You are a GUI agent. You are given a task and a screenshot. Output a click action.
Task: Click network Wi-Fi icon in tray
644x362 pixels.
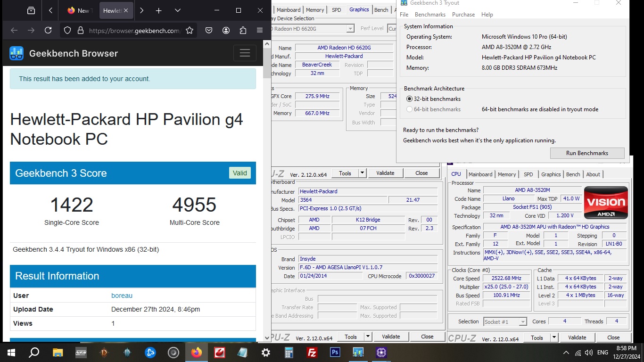pyautogui.click(x=578, y=352)
